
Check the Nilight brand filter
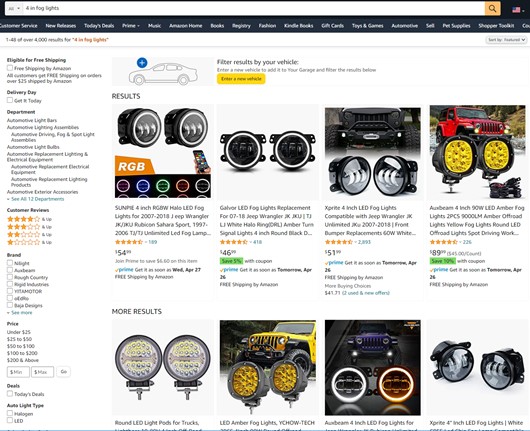click(10, 263)
